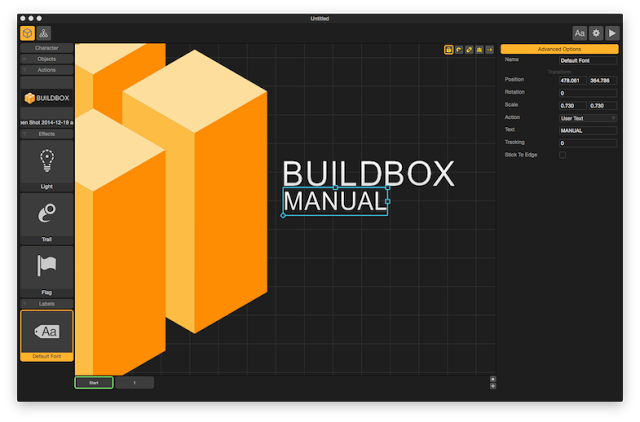Click the upper zoom button at canvas bottom right
The image size is (640, 422).
click(x=493, y=379)
